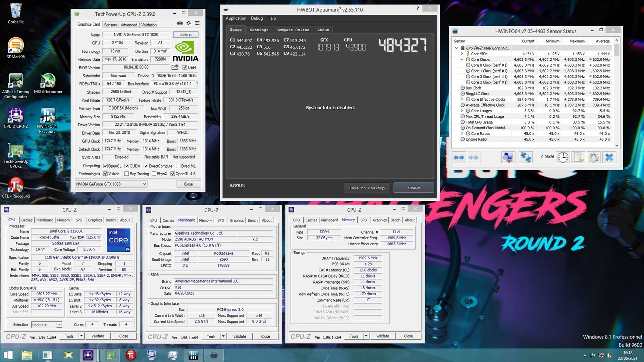Image resolution: width=644 pixels, height=362 pixels.
Task: Open MSI Afterburner desktop icon
Action: pyautogui.click(x=48, y=83)
